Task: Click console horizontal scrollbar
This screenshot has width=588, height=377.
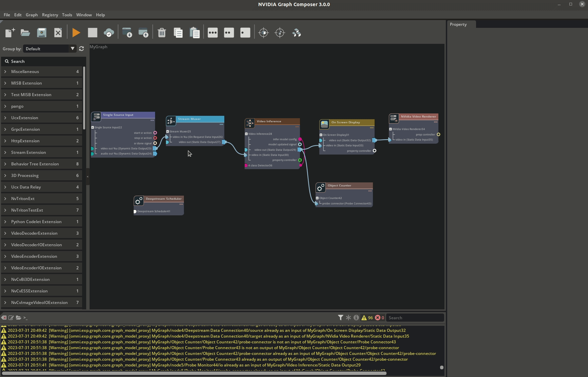Action: click(194, 373)
